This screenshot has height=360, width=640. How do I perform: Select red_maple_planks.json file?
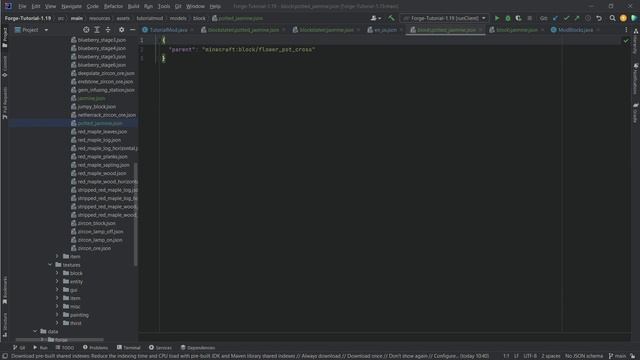pos(102,157)
